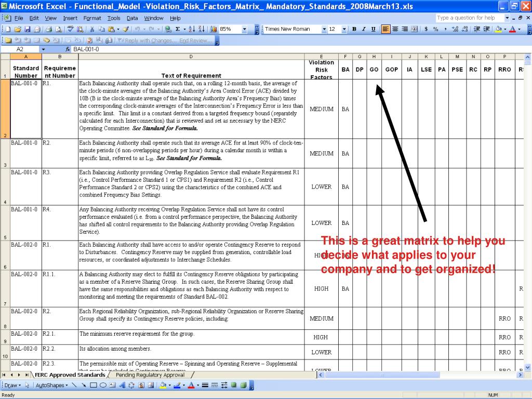Viewport: 532px width, 399px height.
Task: Click the Increase Indent icon
Action: click(486, 29)
